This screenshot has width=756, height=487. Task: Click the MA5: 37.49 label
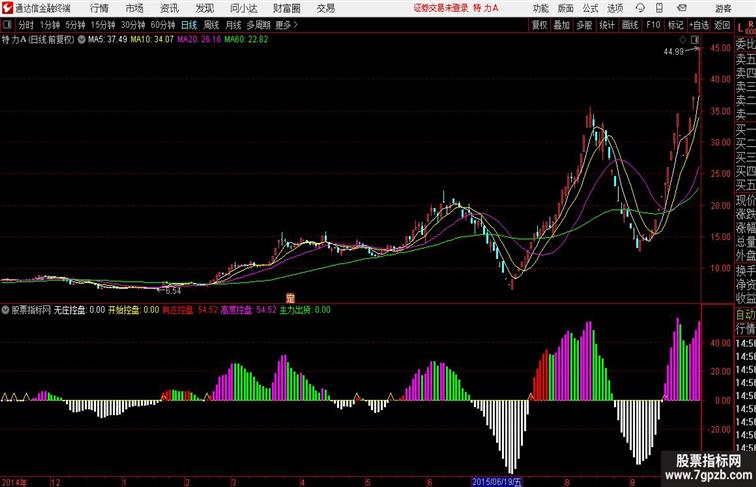107,40
